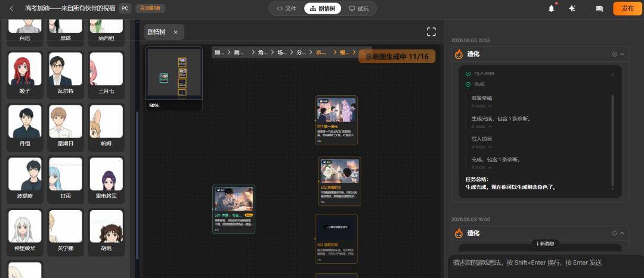Open the comments chat icon
Image resolution: width=644 pixels, height=278 pixels.
pos(599,8)
